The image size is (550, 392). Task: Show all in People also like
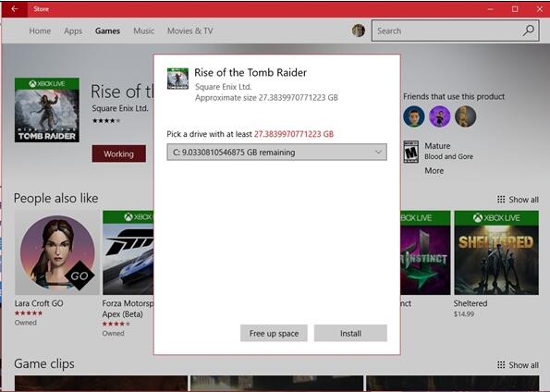click(x=523, y=200)
